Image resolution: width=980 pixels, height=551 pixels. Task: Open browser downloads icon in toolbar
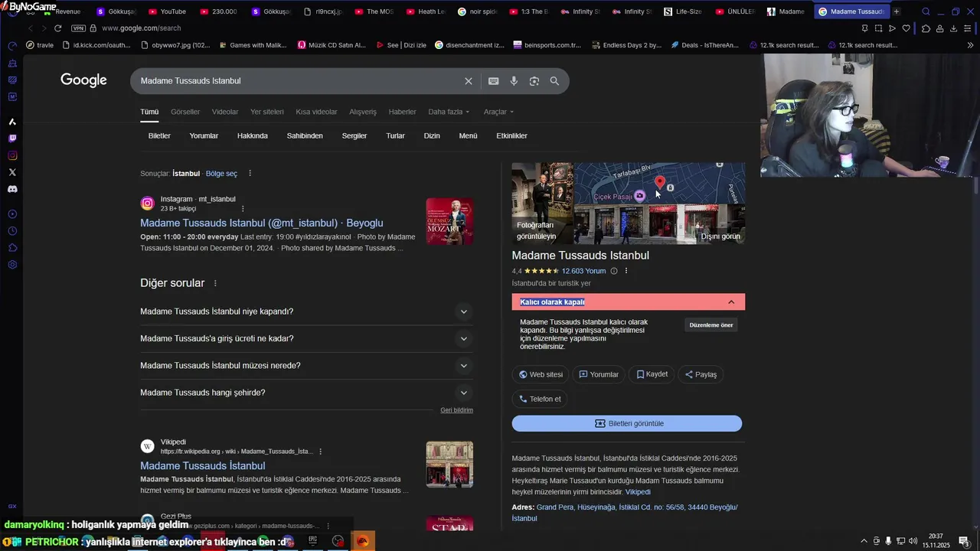(x=954, y=28)
